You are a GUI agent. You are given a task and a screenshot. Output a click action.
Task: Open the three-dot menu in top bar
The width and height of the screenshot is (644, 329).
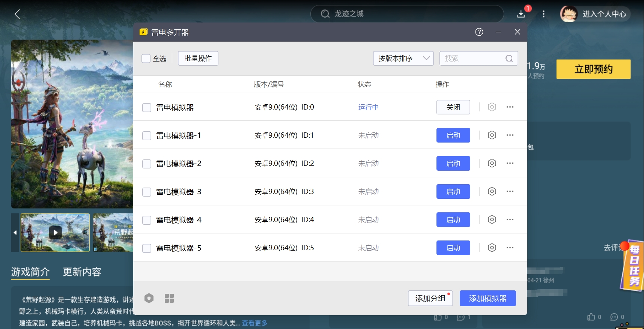tap(543, 14)
